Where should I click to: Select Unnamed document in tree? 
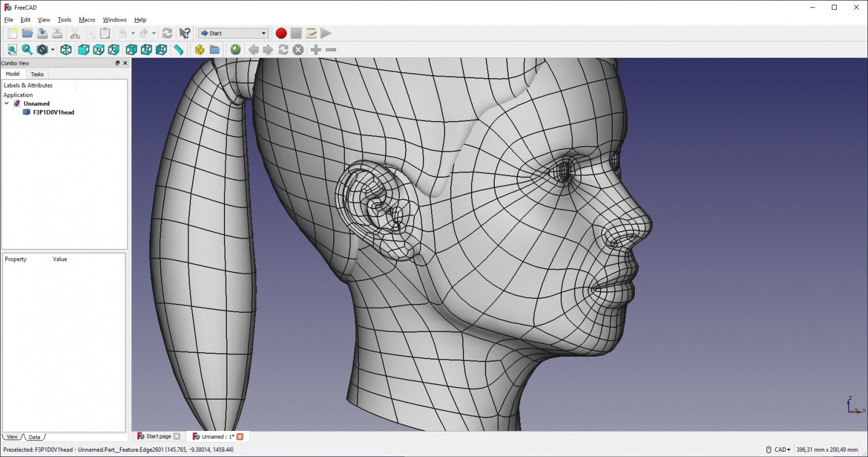pos(36,104)
